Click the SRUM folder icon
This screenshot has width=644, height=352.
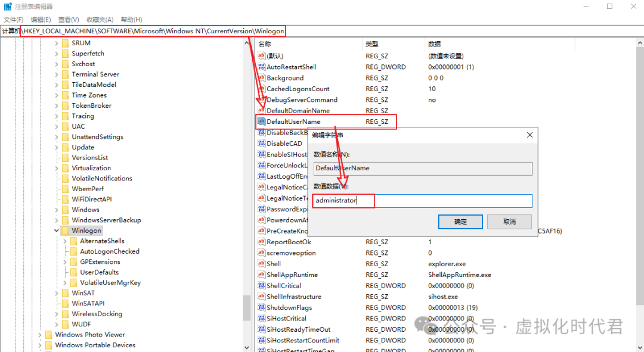(x=65, y=43)
